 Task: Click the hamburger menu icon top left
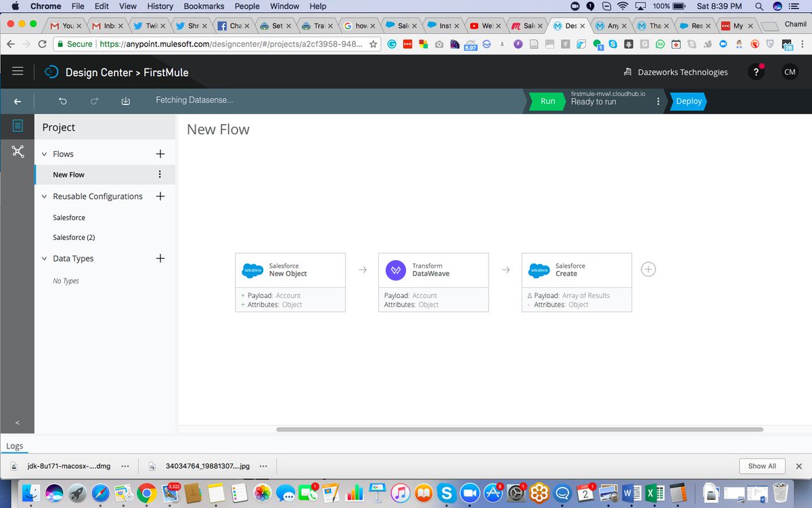point(18,70)
